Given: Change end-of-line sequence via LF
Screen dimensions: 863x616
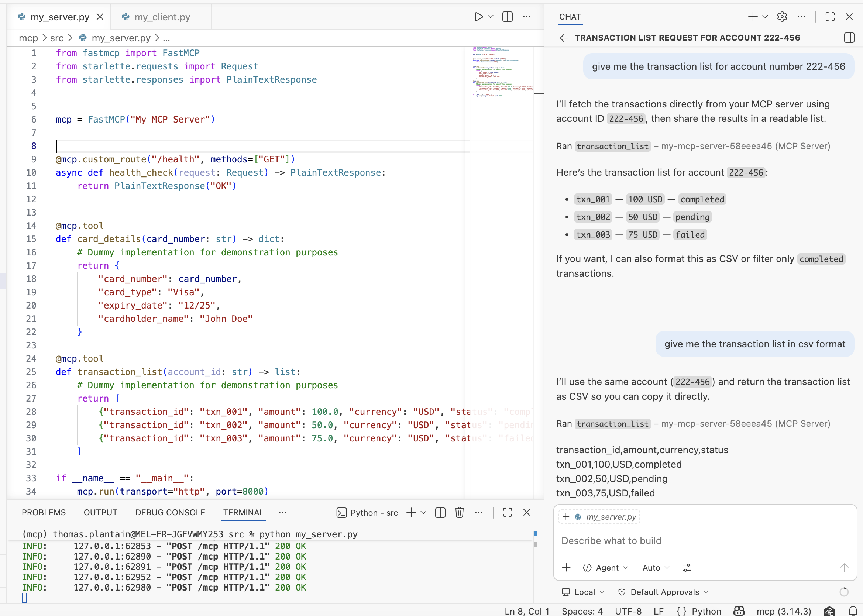Looking at the screenshot, I should [x=659, y=611].
